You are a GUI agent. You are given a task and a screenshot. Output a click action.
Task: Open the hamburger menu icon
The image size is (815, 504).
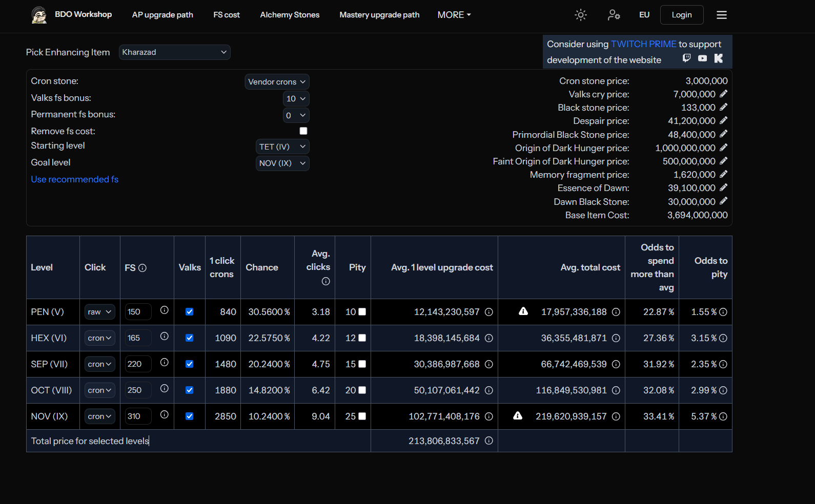click(722, 15)
